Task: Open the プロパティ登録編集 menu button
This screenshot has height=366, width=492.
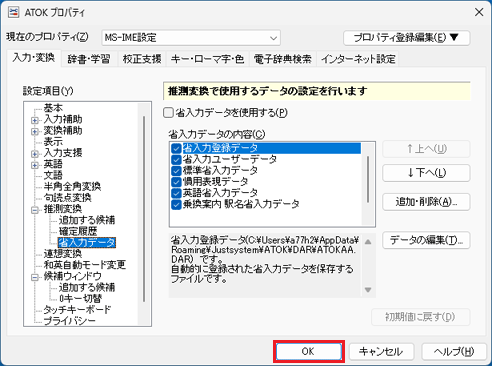Action: (407, 38)
